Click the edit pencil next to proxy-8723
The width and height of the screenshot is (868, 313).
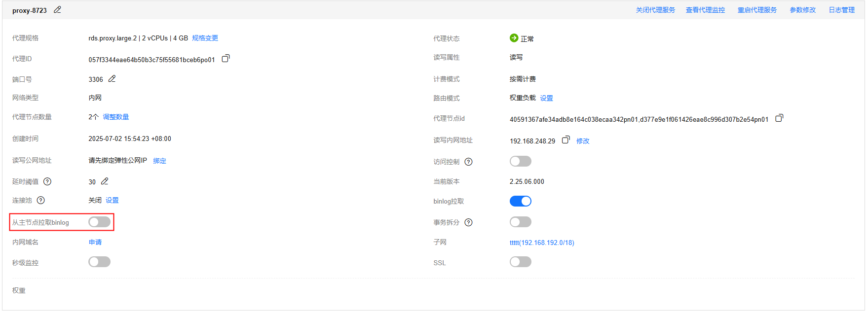(57, 10)
